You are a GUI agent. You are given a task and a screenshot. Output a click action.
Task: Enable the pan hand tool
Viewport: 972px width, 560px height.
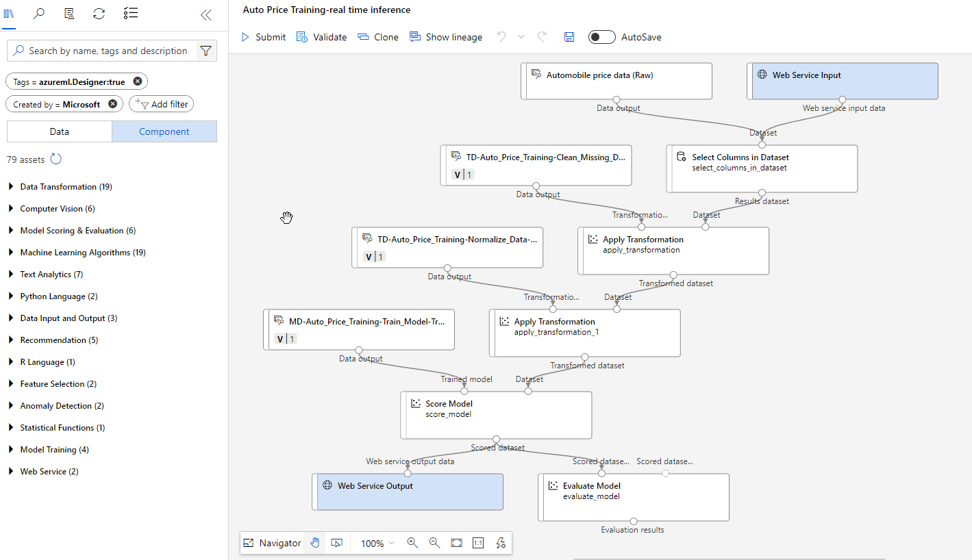[314, 543]
